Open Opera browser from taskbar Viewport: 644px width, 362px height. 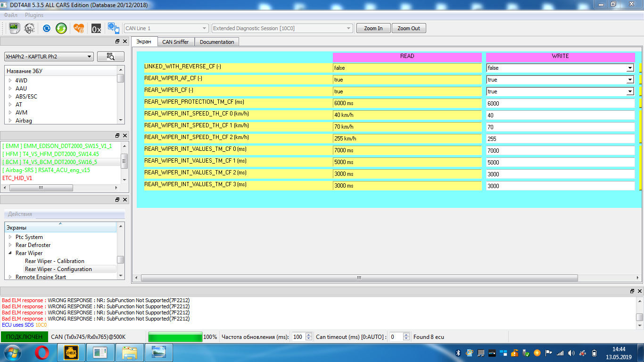click(x=41, y=352)
